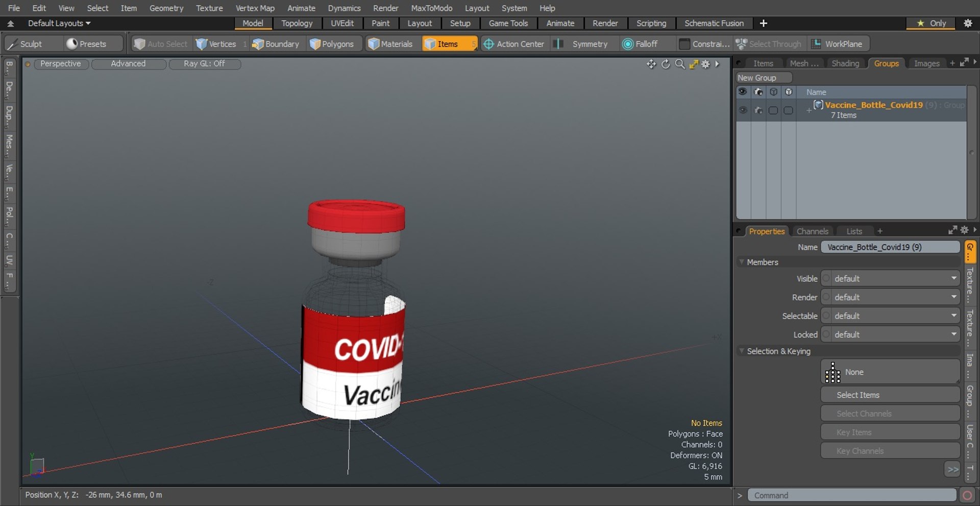Click the viewport move/pan icon
Viewport: 980px width, 506px height.
[x=651, y=64]
